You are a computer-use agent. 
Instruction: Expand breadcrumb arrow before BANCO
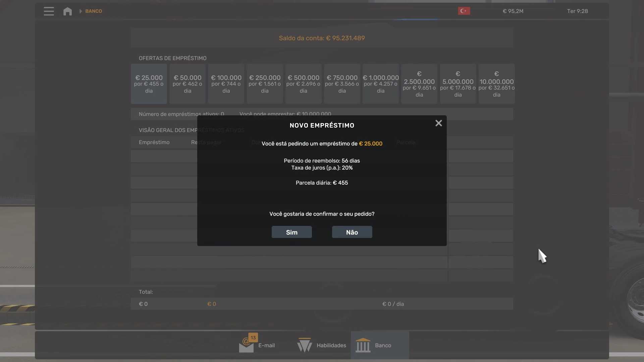click(x=80, y=11)
